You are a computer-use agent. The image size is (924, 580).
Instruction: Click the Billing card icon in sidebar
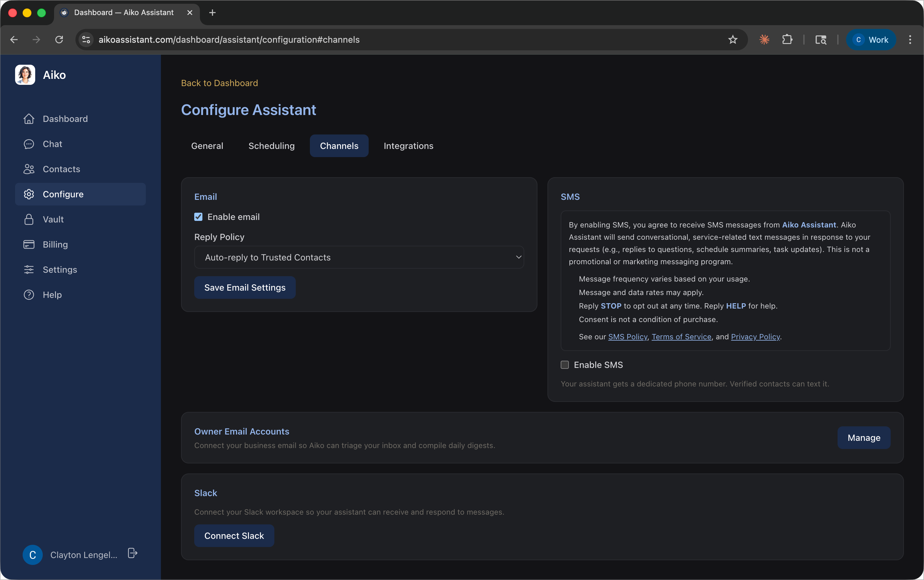point(29,244)
